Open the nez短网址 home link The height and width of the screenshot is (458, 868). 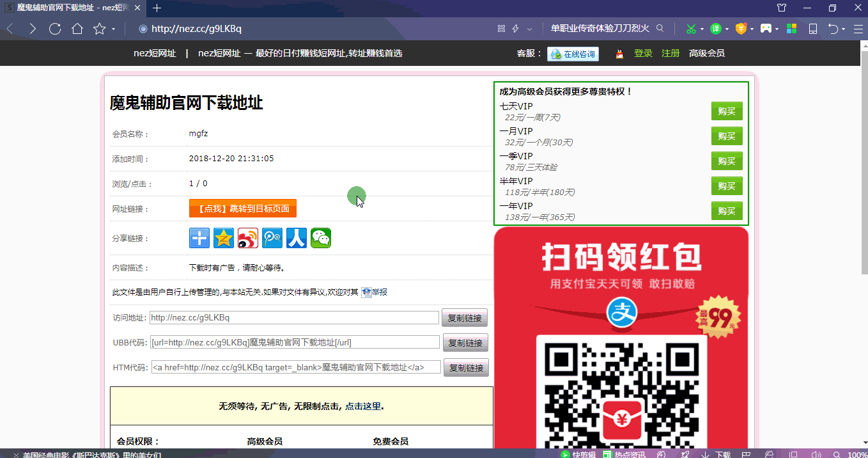(x=155, y=53)
